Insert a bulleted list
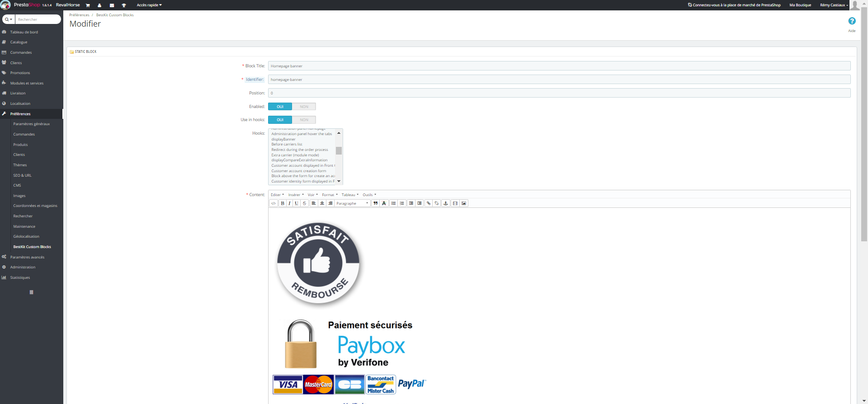 [393, 203]
